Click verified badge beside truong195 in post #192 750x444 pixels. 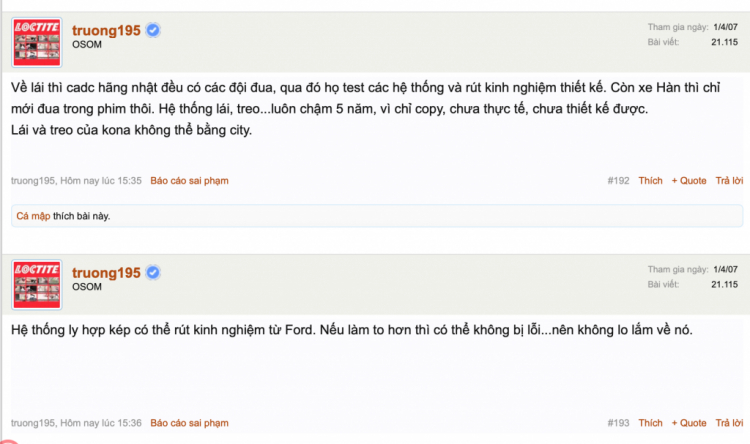click(x=153, y=30)
